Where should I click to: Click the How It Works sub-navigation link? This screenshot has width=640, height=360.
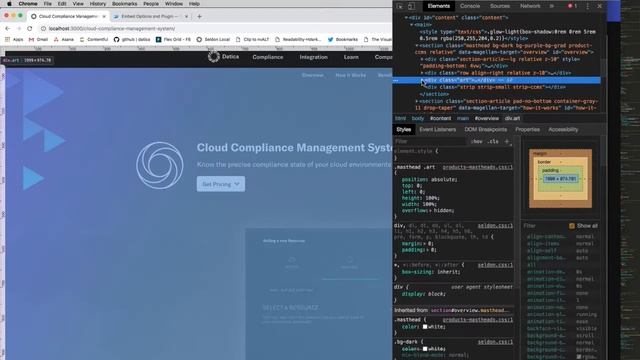pos(351,75)
